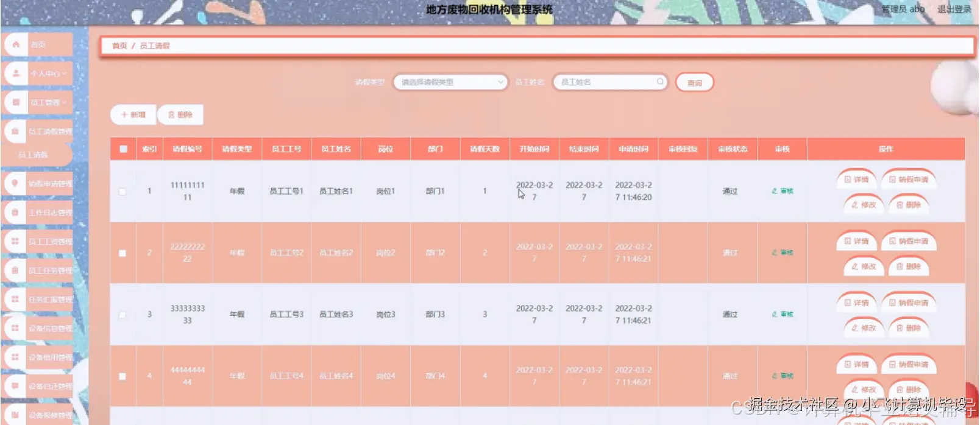
Task: Click 请假编号 column header
Action: coord(187,149)
